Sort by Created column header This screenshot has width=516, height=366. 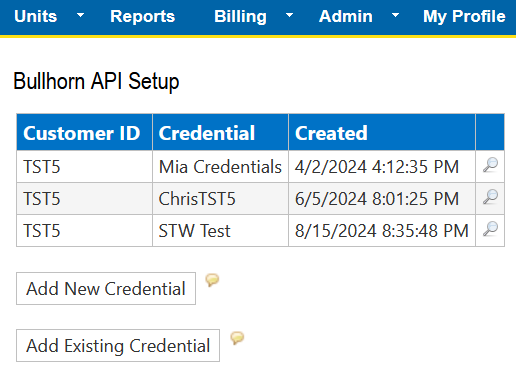point(331,133)
